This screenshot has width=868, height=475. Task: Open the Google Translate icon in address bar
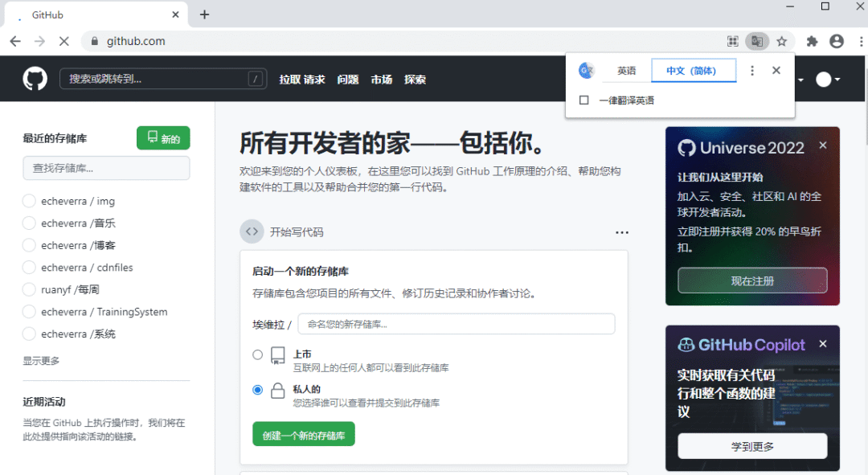coord(756,40)
